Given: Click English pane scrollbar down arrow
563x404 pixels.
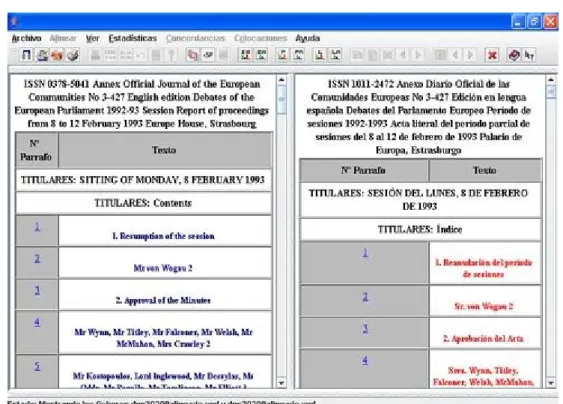Looking at the screenshot, I should 282,383.
